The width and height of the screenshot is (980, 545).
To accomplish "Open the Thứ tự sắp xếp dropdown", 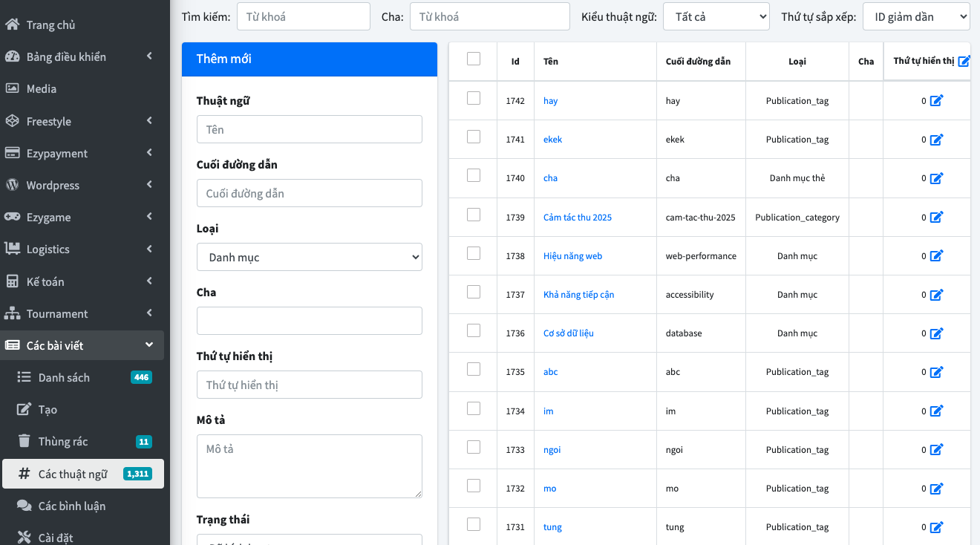I will [x=915, y=16].
